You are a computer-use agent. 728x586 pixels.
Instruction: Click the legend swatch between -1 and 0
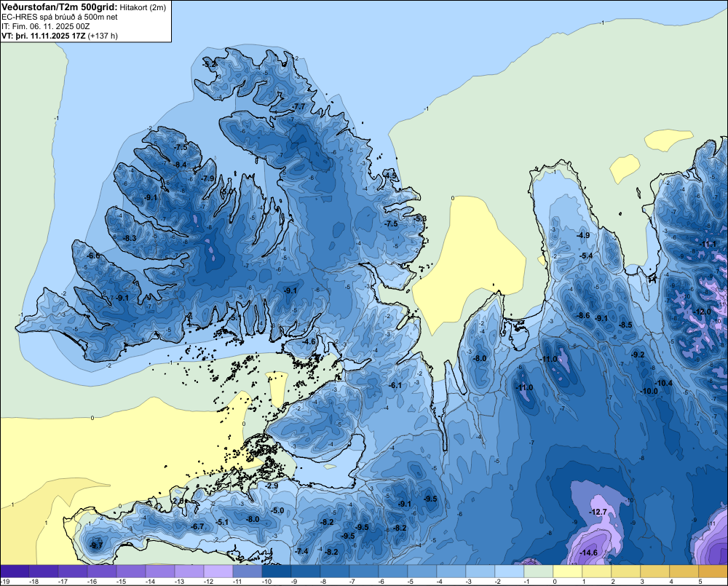click(538, 571)
